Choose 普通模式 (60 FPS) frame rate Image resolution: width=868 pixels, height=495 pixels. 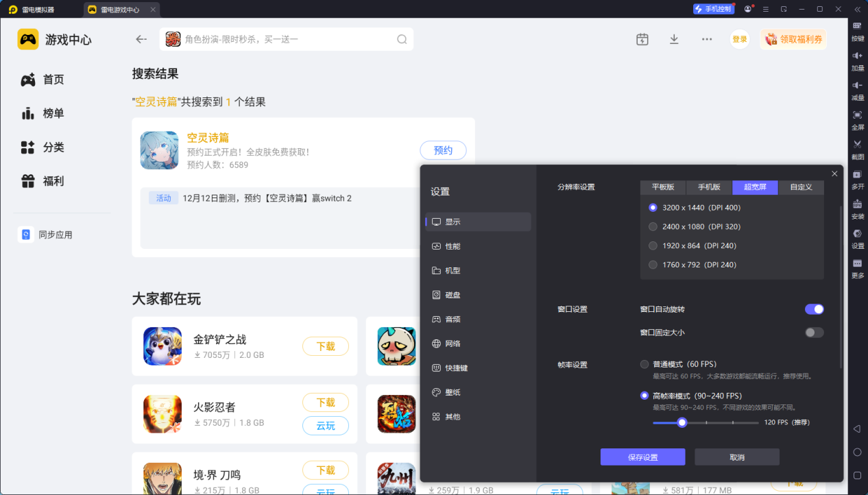[644, 364]
